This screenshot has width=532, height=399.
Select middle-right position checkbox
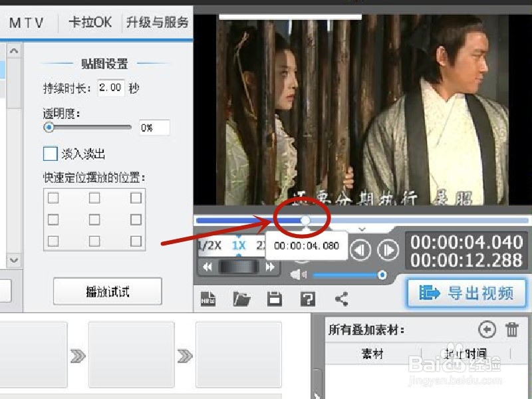(x=136, y=219)
